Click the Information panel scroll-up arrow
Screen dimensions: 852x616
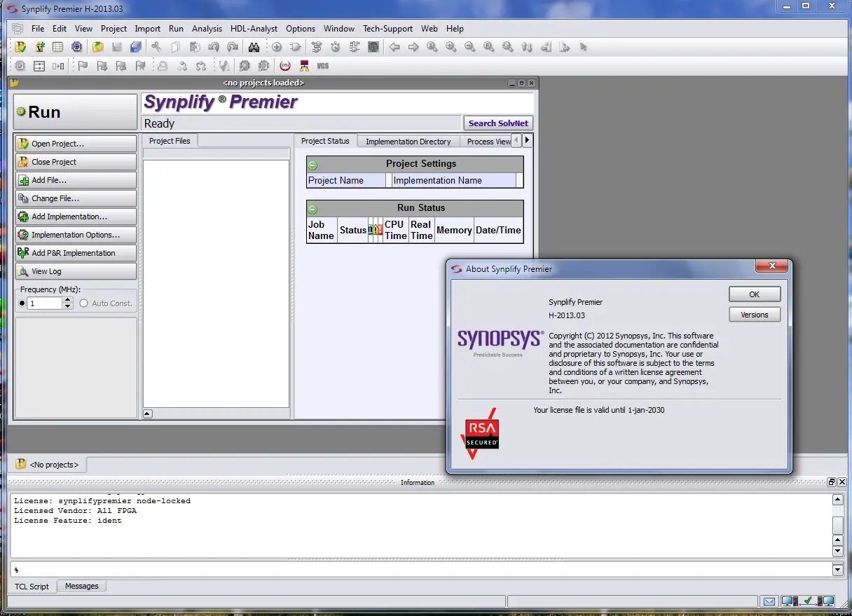(837, 500)
